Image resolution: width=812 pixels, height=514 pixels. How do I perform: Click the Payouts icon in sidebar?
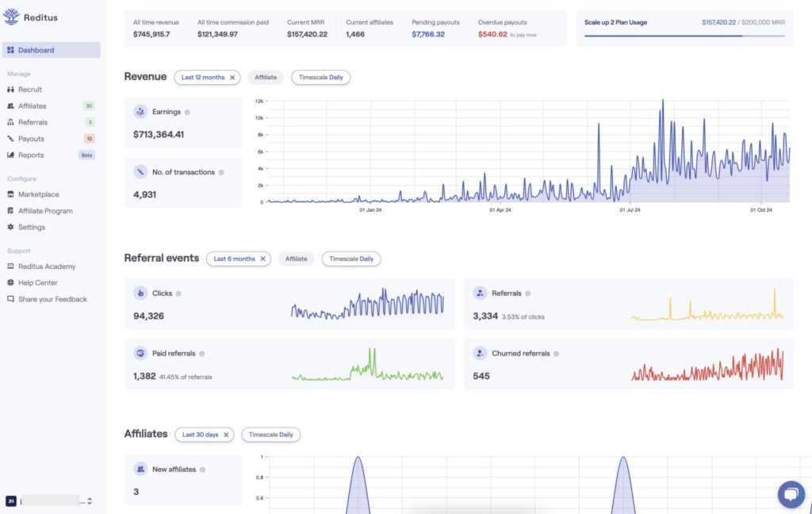pyautogui.click(x=10, y=139)
